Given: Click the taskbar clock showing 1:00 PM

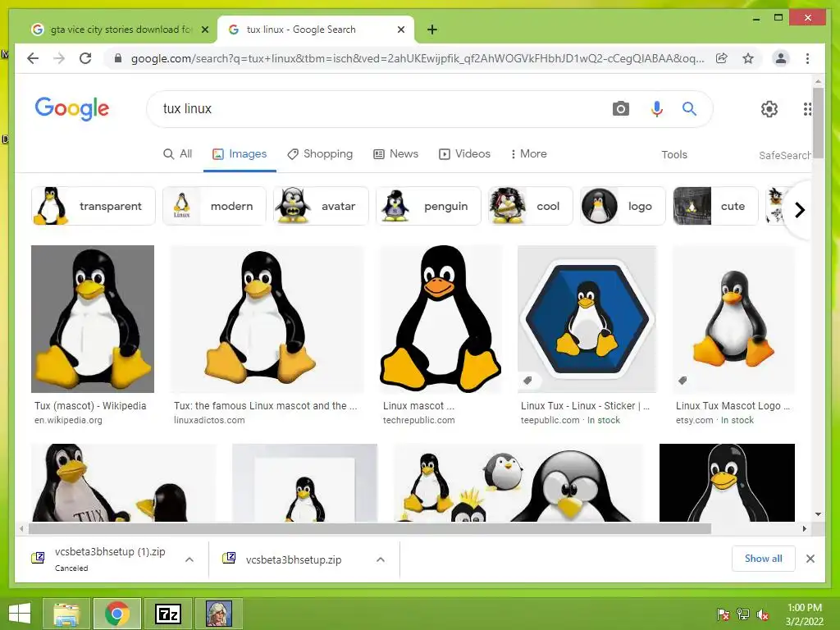Looking at the screenshot, I should click(804, 614).
